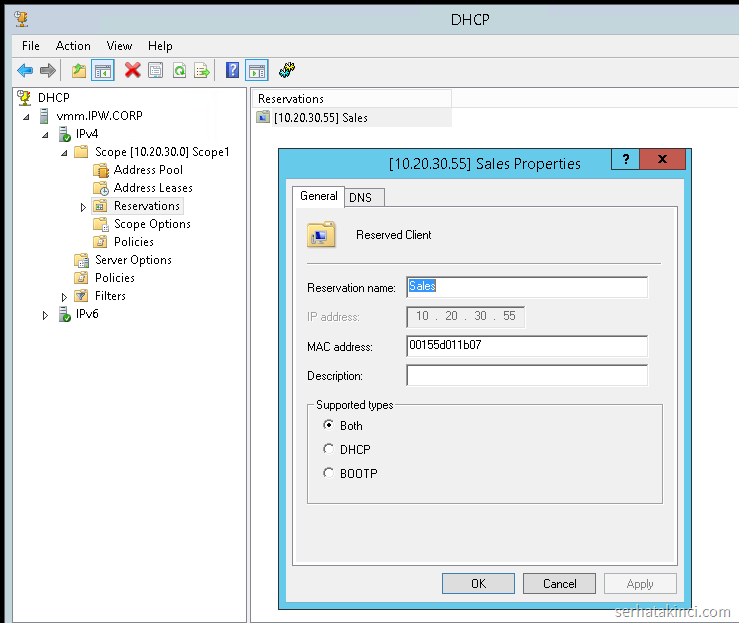Select the DHCP supported type option

point(329,449)
